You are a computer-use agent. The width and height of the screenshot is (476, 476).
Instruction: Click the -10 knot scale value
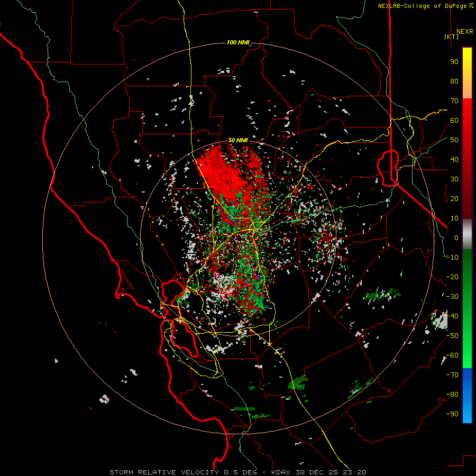[x=452, y=258]
